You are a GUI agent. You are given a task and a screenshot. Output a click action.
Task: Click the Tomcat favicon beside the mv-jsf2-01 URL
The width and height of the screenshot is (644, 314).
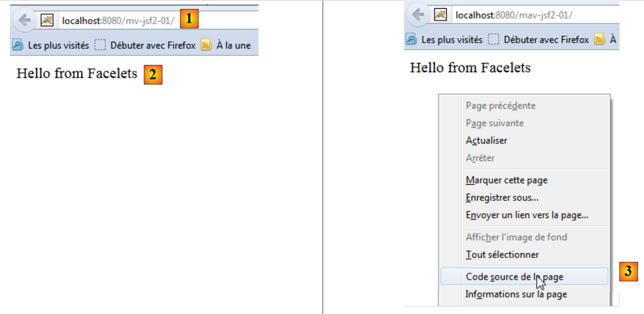pos(47,20)
